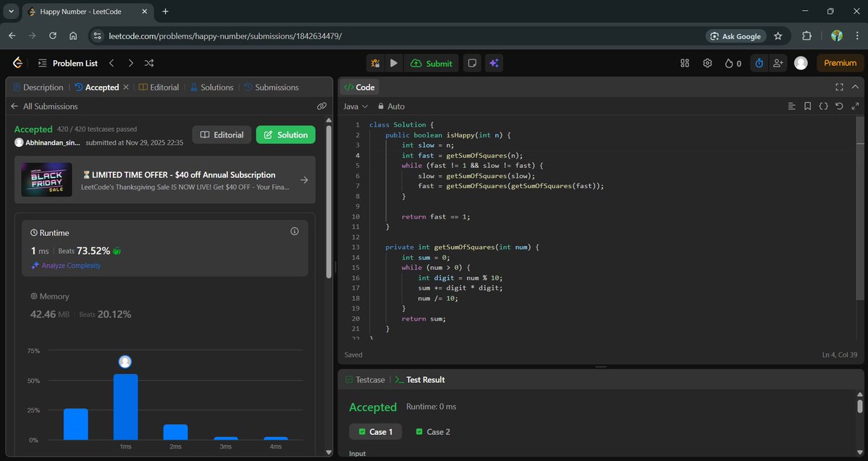
Task: Go to previous problem arrow
Action: (111, 63)
